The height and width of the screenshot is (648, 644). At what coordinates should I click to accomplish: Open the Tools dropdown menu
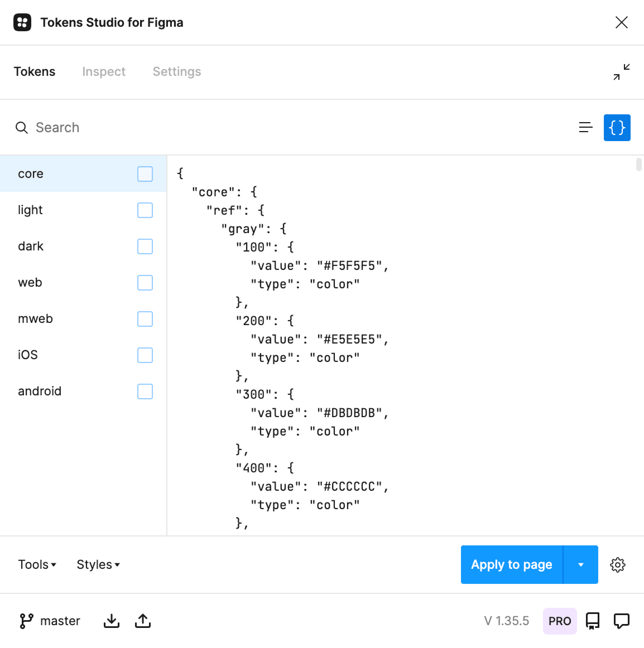point(37,565)
